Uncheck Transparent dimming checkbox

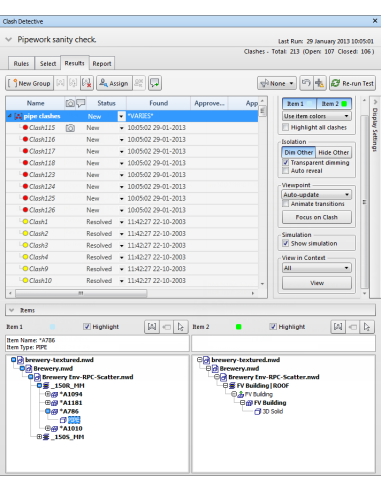point(286,163)
